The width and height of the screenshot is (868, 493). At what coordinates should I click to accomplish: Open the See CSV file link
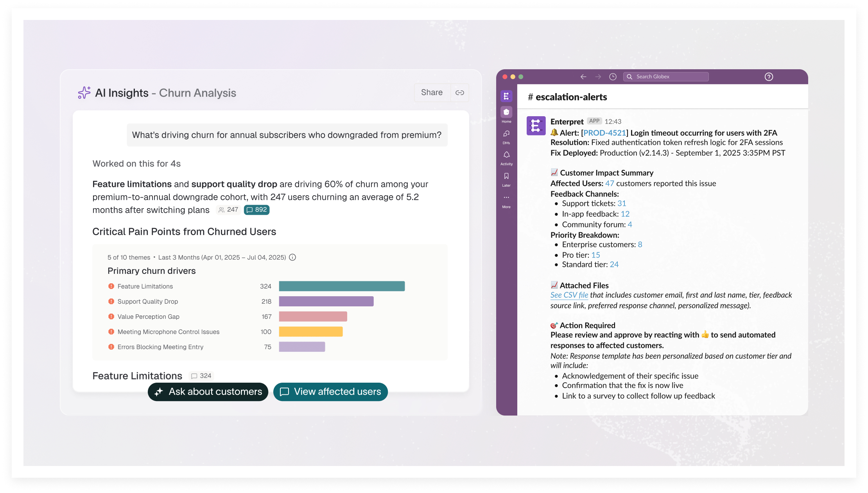point(569,295)
